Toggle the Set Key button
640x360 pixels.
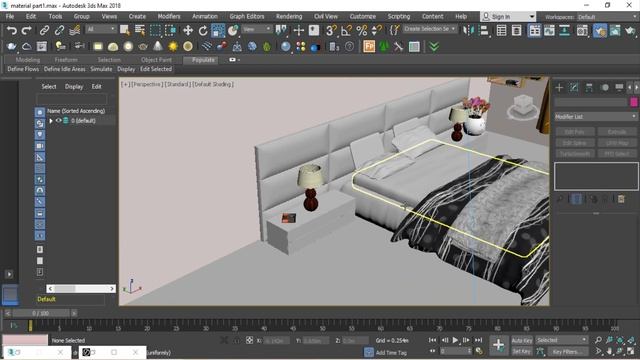[x=522, y=351]
